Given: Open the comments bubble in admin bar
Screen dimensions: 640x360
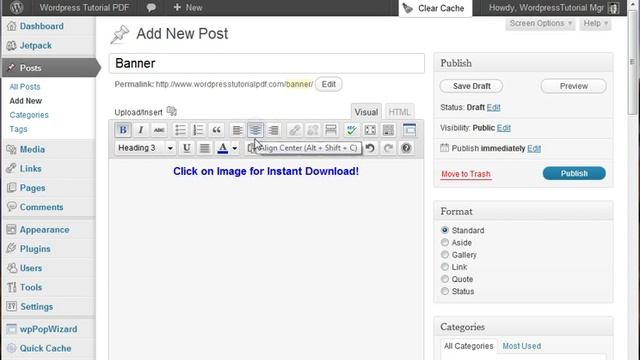Looking at the screenshot, I should click(151, 7).
